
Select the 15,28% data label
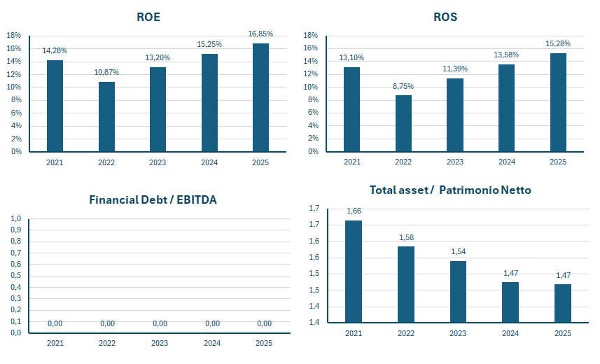(558, 43)
